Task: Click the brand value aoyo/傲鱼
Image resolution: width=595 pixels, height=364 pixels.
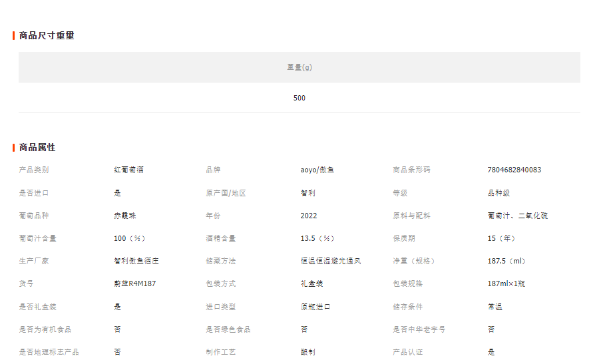Action: (x=317, y=170)
